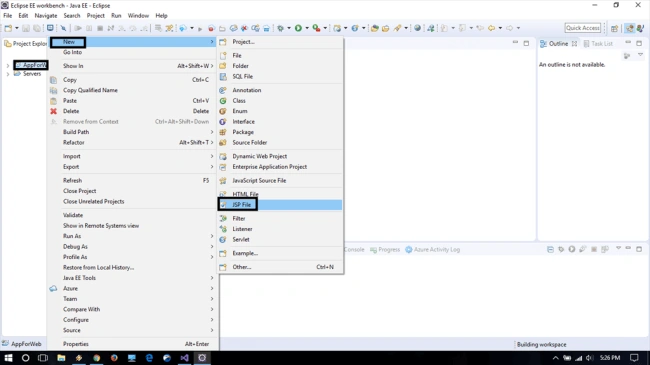Click the back navigation arrow icon
This screenshot has height=365, width=650.
click(x=491, y=28)
